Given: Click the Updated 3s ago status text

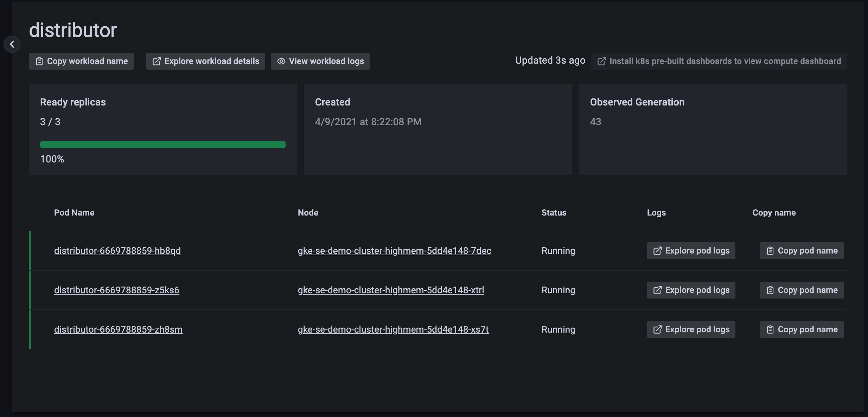Looking at the screenshot, I should click(550, 60).
